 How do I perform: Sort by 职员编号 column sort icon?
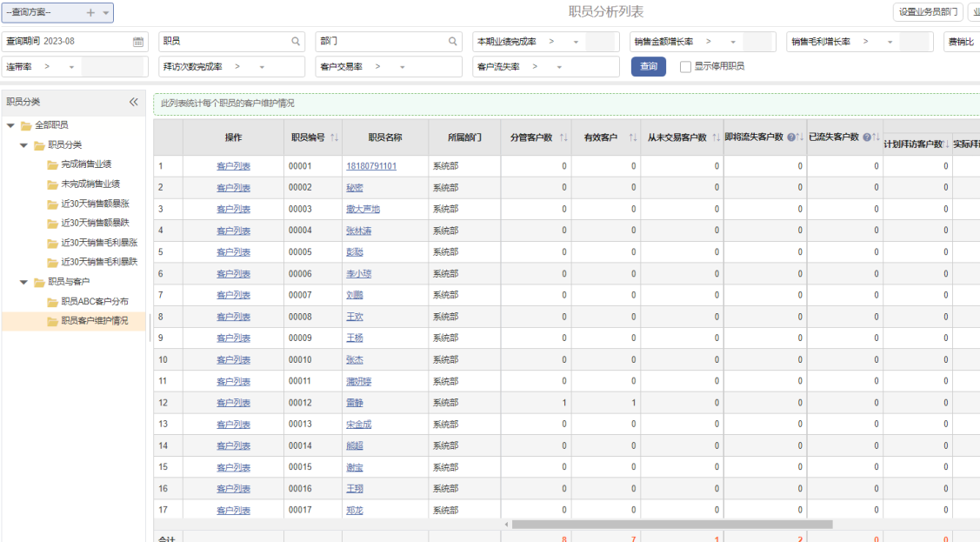pos(335,138)
